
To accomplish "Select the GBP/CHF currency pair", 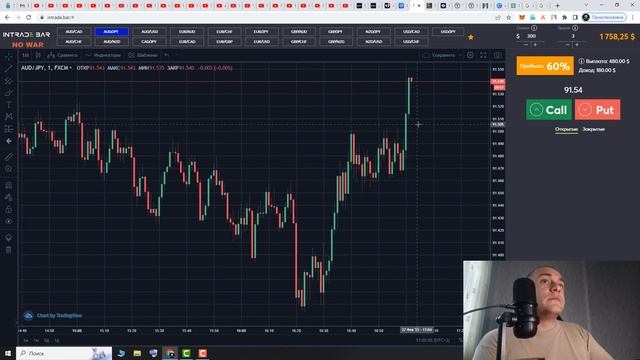I will [x=299, y=42].
